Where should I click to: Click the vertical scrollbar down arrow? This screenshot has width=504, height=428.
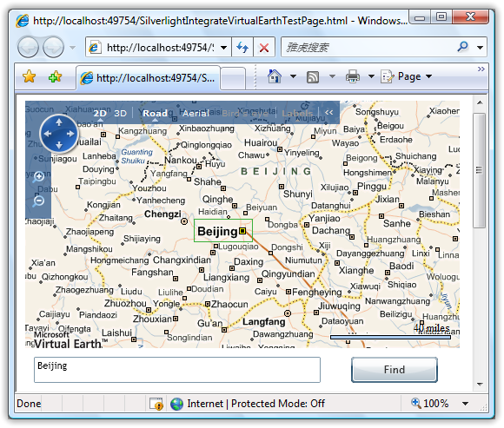pyautogui.click(x=480, y=384)
